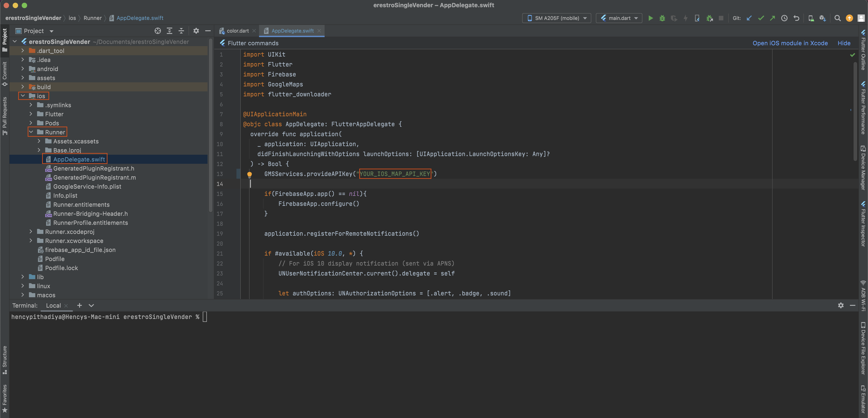Select the Local terminal tab
This screenshot has height=418, width=868.
53,305
